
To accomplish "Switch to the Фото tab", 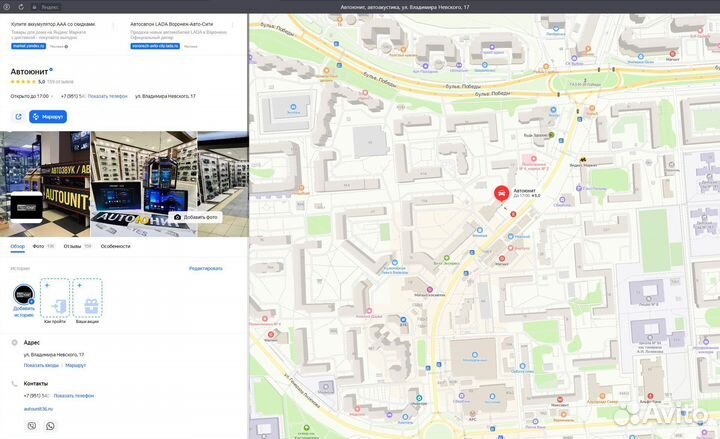I will pyautogui.click(x=38, y=246).
